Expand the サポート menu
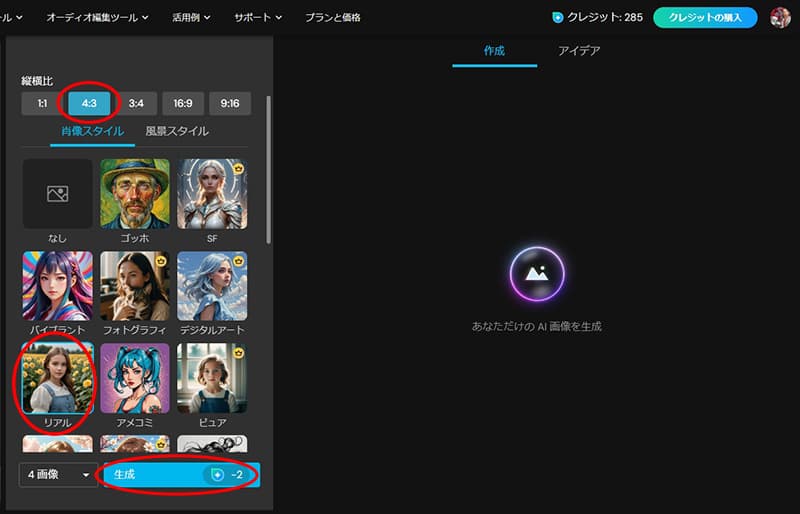 258,17
